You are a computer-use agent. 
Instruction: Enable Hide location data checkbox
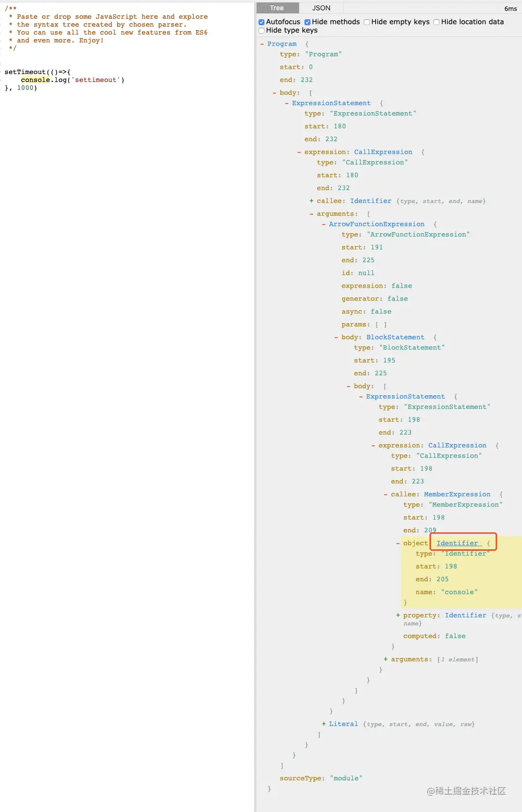click(x=436, y=22)
